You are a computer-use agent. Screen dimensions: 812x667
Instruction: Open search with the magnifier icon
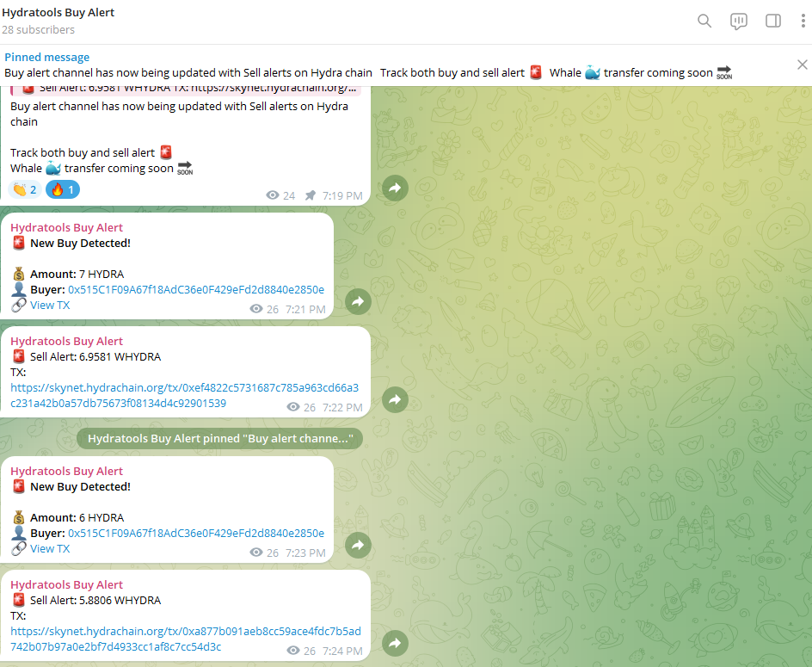click(x=704, y=21)
